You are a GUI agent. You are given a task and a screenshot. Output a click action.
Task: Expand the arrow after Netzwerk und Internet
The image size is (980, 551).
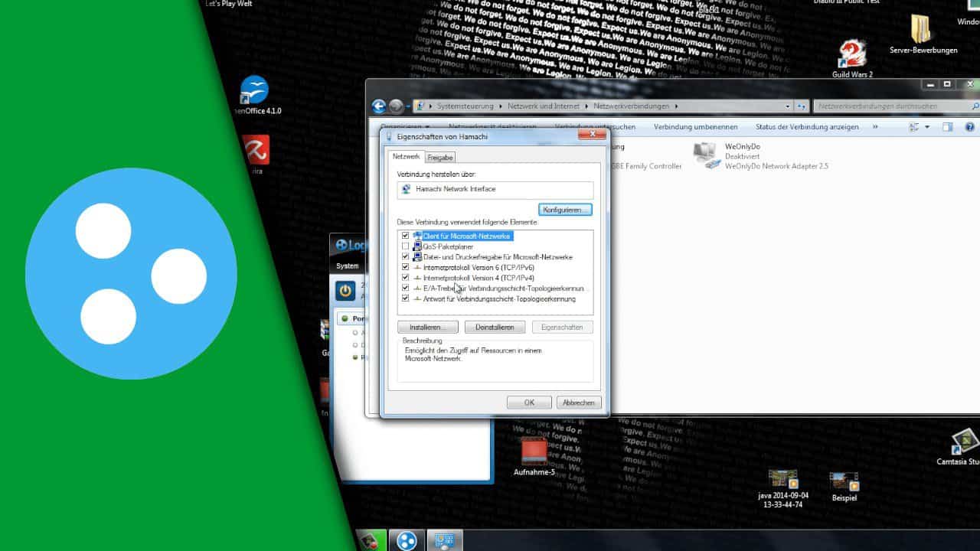point(586,106)
